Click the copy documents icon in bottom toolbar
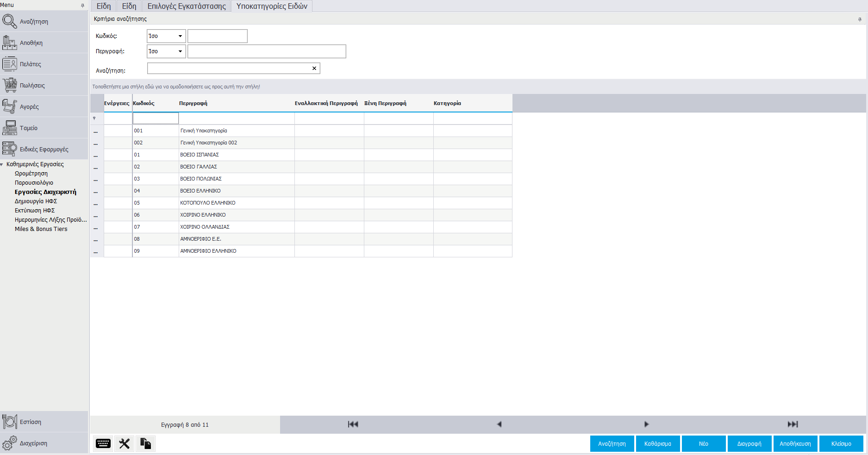 tap(145, 443)
